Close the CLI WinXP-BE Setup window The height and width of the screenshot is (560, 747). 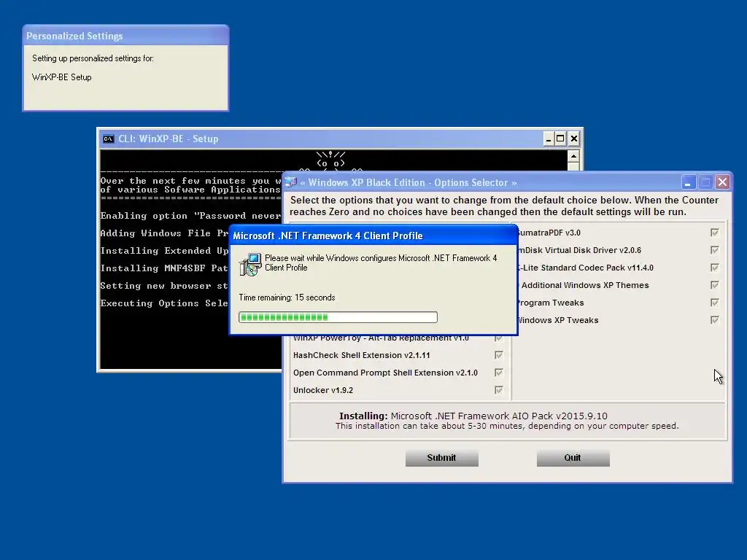point(574,139)
